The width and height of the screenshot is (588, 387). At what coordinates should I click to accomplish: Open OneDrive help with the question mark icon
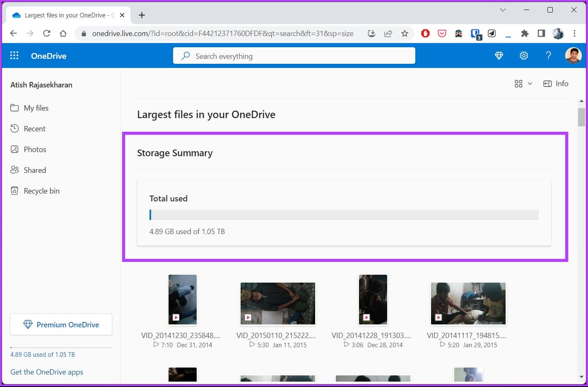click(x=548, y=55)
